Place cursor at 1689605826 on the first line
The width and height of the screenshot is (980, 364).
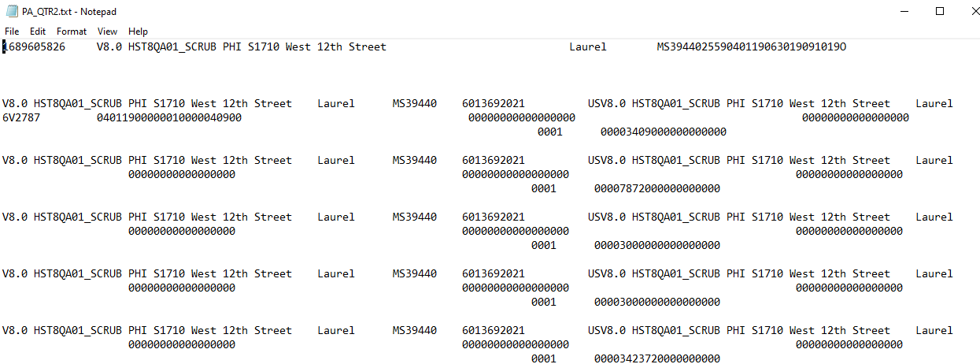click(34, 47)
